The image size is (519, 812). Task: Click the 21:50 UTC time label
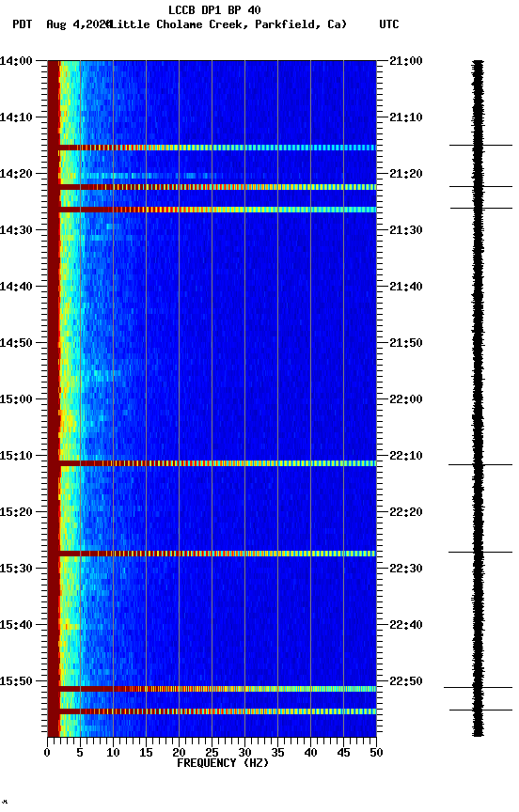pyautogui.click(x=406, y=343)
